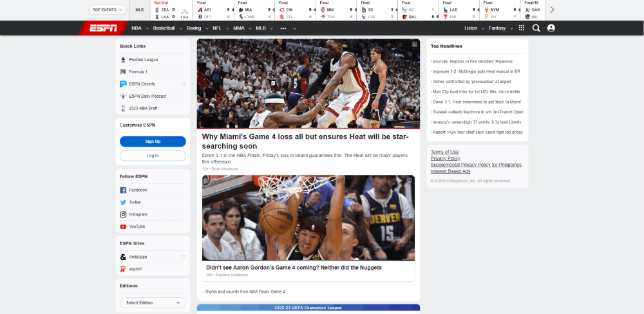Click the YouTube icon

tap(123, 226)
